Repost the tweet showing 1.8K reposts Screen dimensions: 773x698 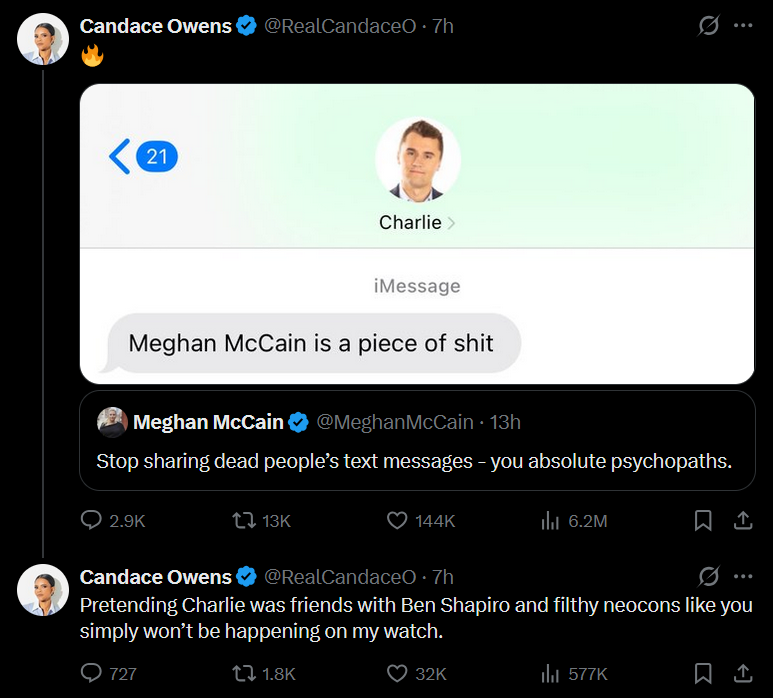point(264,673)
